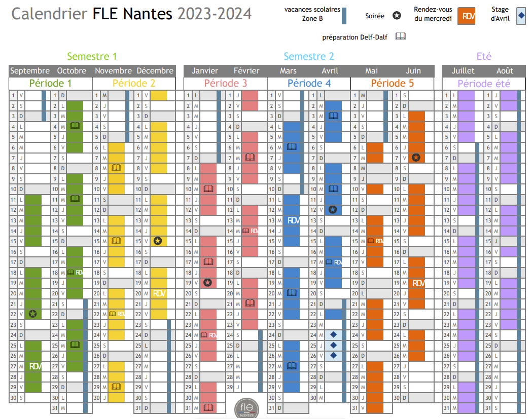This screenshot has height=419, width=532.
Task: Click the Calendrier FLE Nantes 2023-2024 title
Action: pyautogui.click(x=132, y=14)
